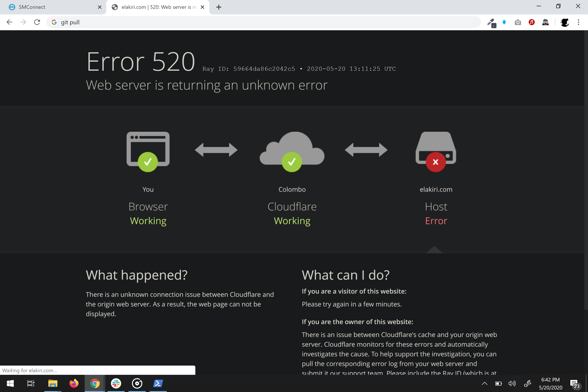Open the color picker eyedropper extension
588x392 pixels.
pos(492,23)
